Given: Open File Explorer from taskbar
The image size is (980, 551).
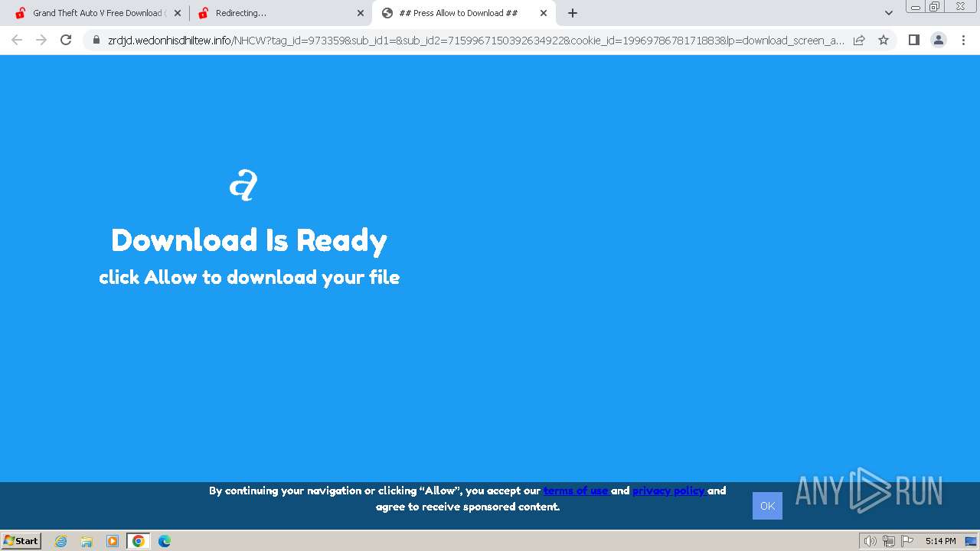Looking at the screenshot, I should point(87,541).
